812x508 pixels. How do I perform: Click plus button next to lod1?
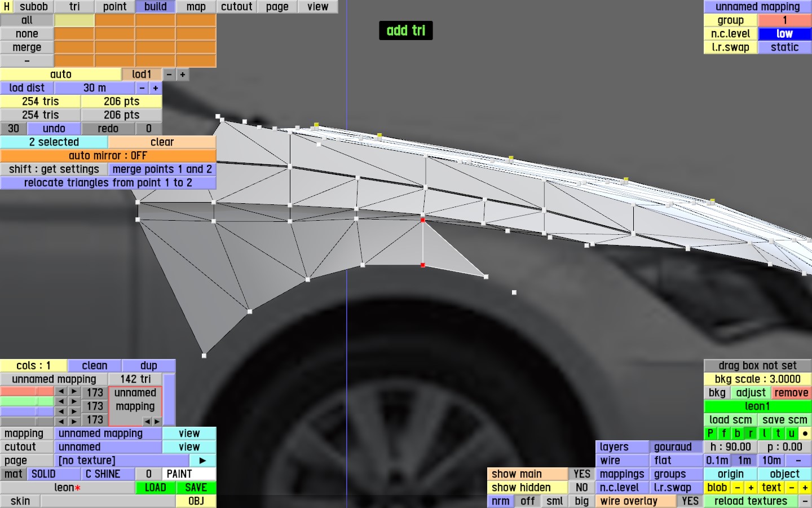coord(183,75)
